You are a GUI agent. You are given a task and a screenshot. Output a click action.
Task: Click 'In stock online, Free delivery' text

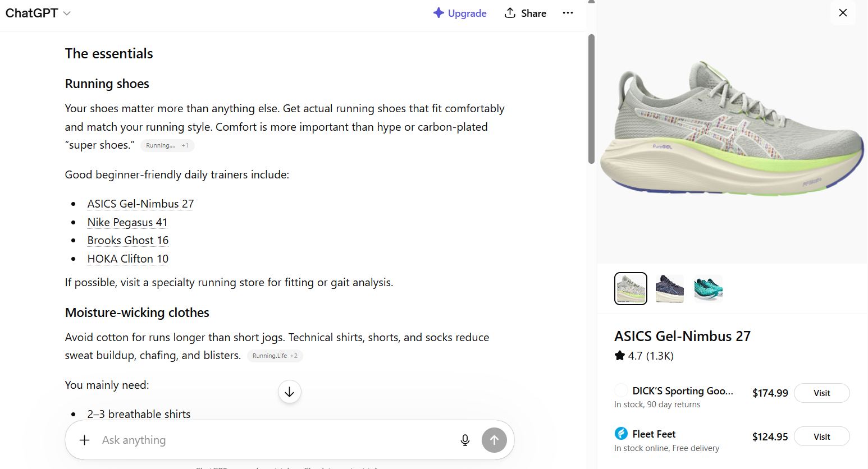pos(666,448)
